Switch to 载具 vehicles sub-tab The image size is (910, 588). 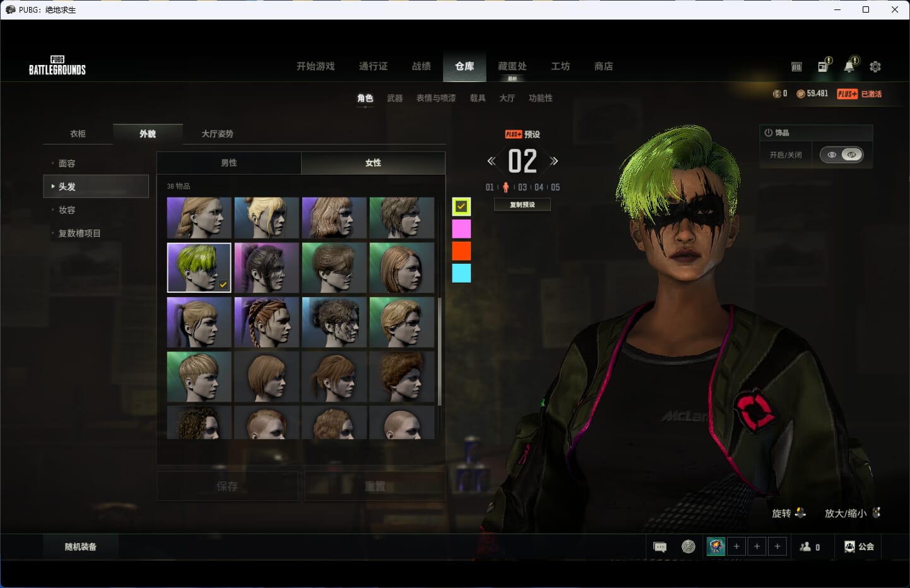(x=478, y=98)
